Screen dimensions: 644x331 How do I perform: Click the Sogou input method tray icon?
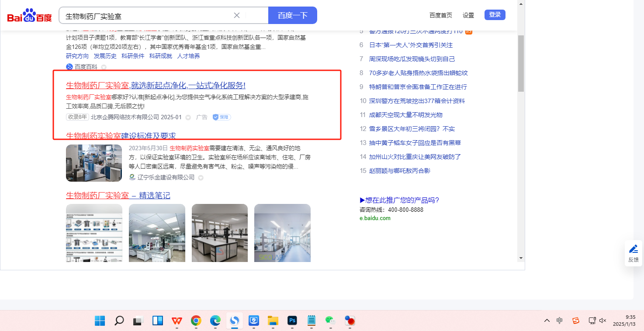click(x=576, y=321)
